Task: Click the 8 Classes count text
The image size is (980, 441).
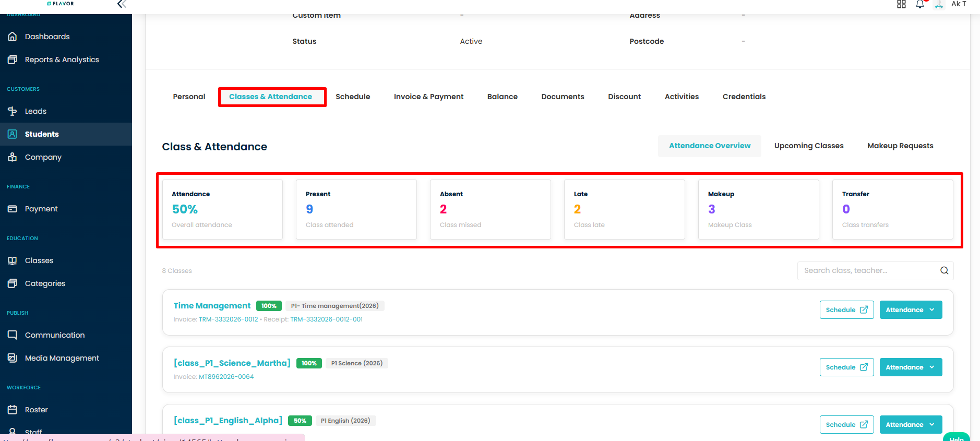Action: (x=177, y=271)
